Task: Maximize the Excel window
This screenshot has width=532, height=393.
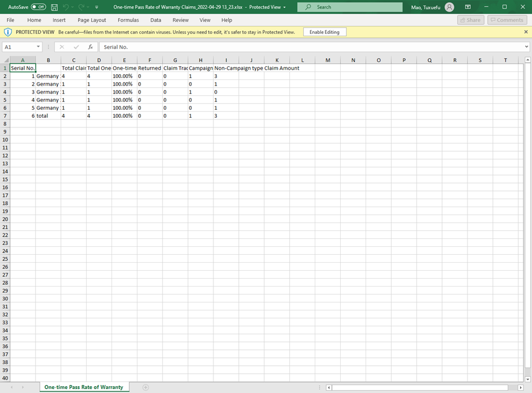Action: tap(504, 7)
